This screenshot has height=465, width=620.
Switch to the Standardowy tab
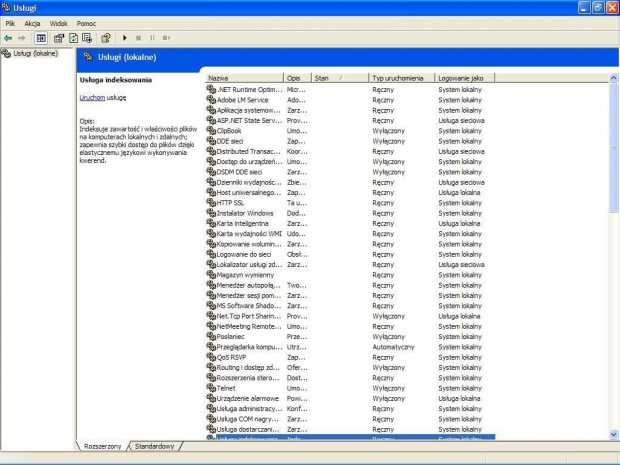click(155, 446)
